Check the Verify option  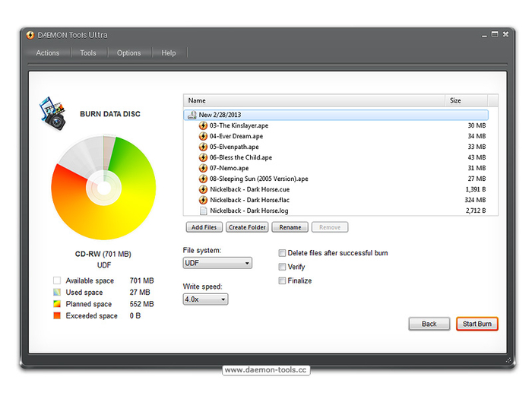tap(282, 267)
